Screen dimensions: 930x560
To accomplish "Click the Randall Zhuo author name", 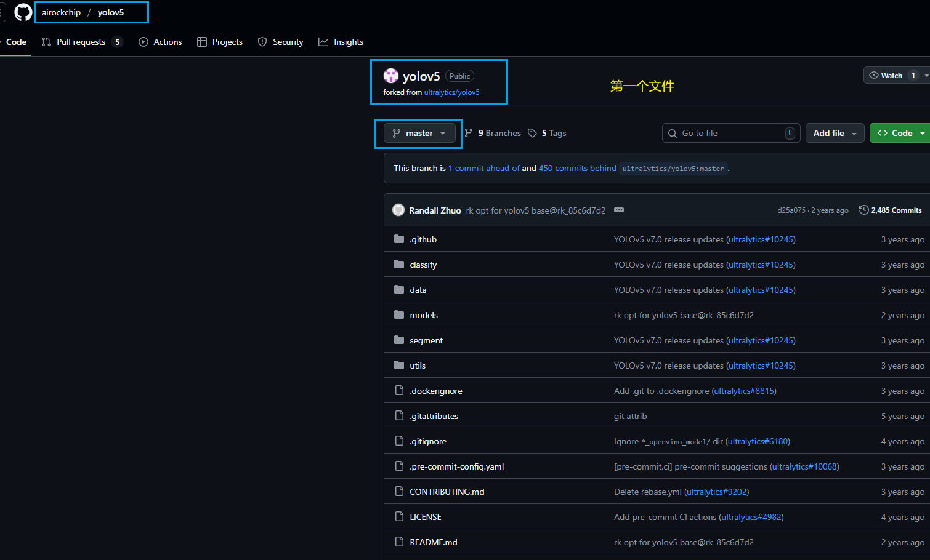I will coord(435,210).
